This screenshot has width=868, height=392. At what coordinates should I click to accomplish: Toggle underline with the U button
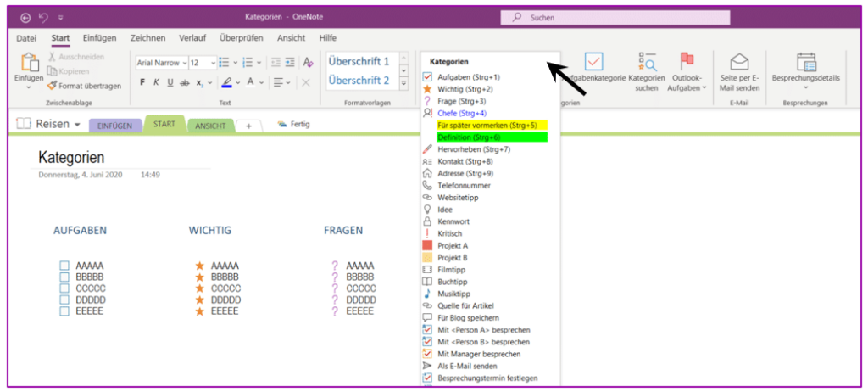coord(170,82)
